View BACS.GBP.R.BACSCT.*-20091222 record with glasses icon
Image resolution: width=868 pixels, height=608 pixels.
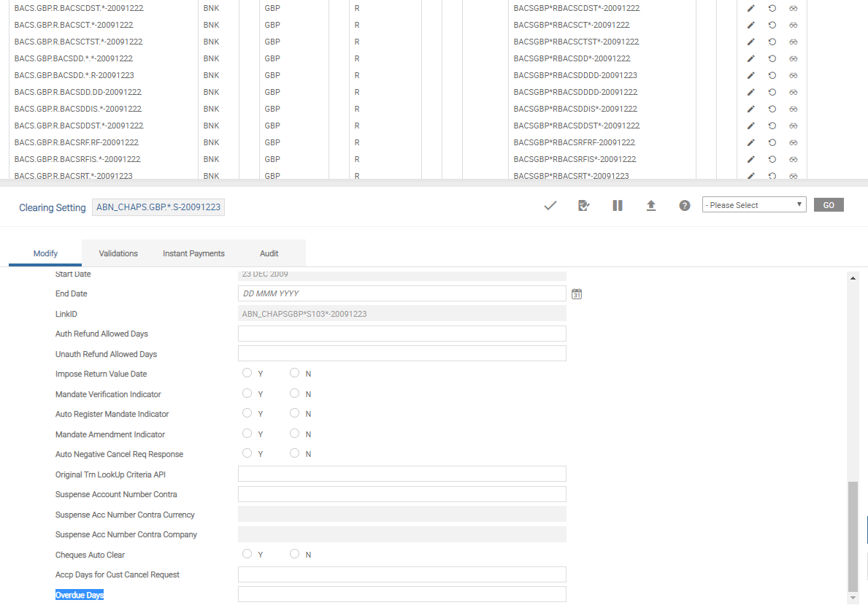793,25
